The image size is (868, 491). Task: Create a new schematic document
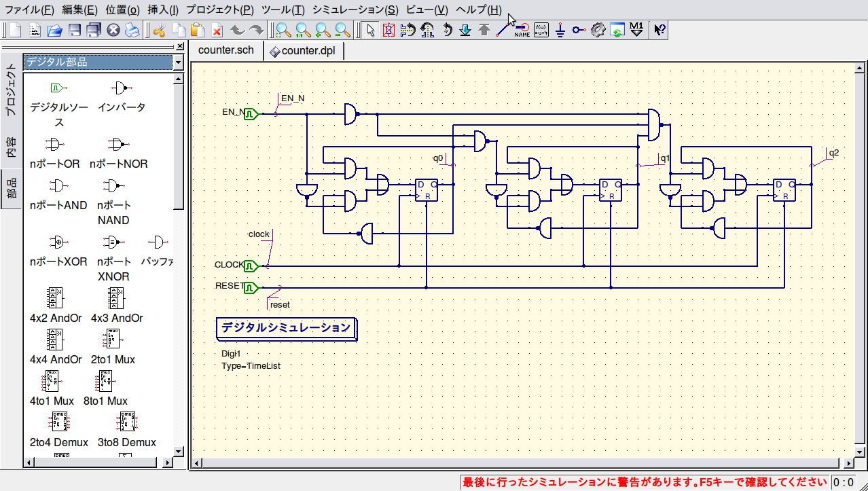click(x=15, y=30)
